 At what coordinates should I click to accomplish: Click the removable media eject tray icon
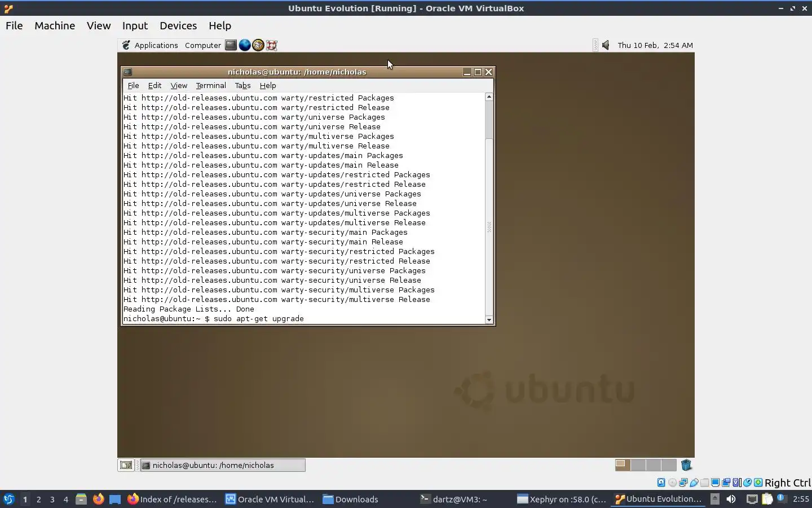click(x=714, y=499)
